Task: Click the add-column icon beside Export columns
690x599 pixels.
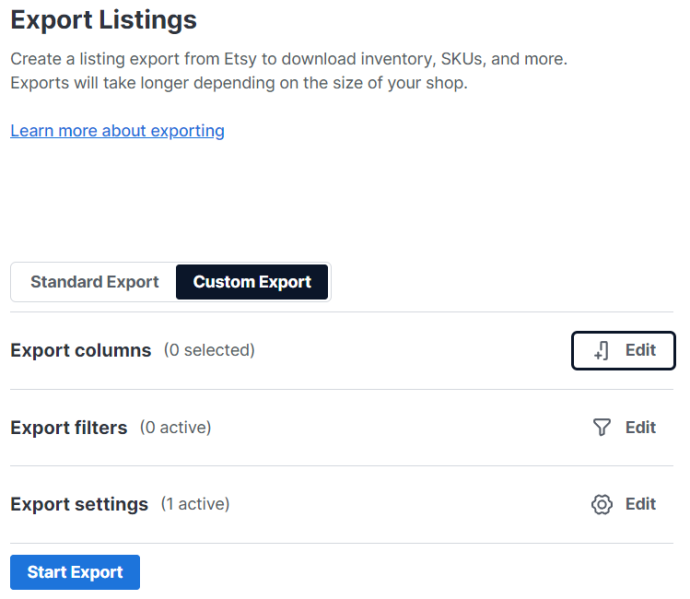Action: click(601, 351)
